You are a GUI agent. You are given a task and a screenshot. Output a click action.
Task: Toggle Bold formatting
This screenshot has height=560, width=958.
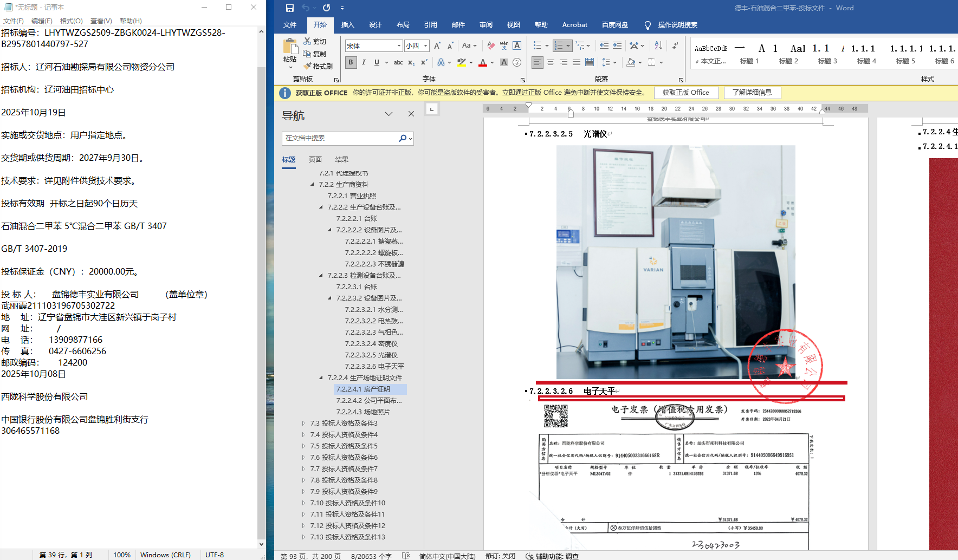(351, 62)
